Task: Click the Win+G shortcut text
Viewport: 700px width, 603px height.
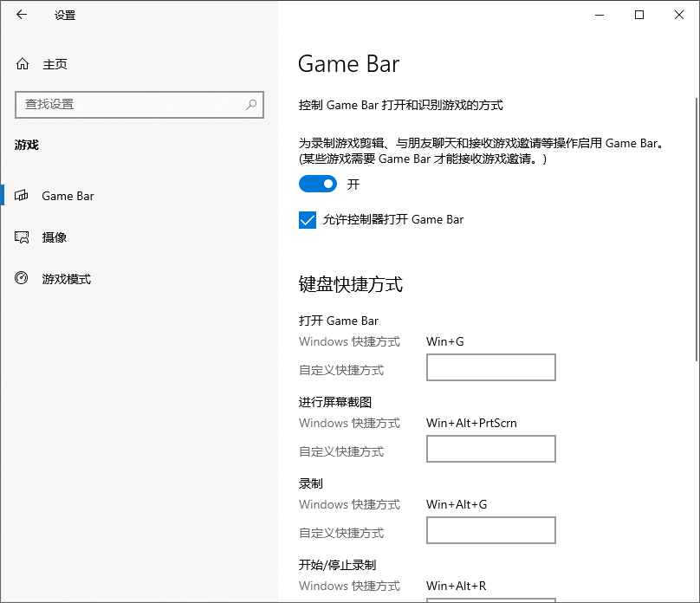Action: (445, 341)
